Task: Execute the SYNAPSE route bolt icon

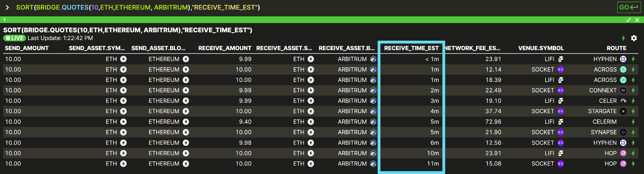Action: point(633,132)
